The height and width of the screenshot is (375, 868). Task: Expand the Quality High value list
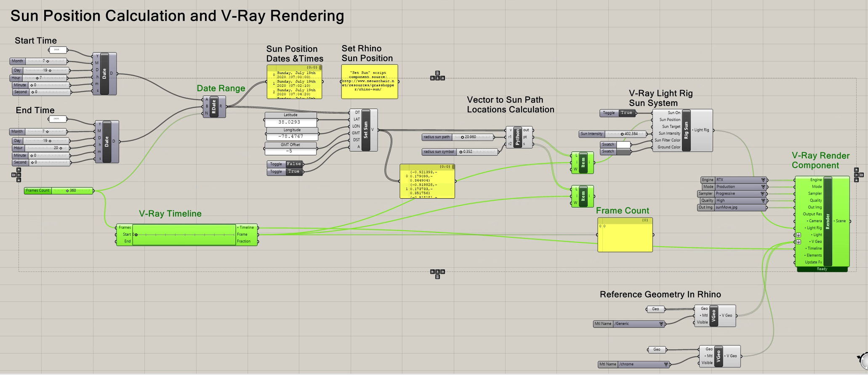coord(740,201)
